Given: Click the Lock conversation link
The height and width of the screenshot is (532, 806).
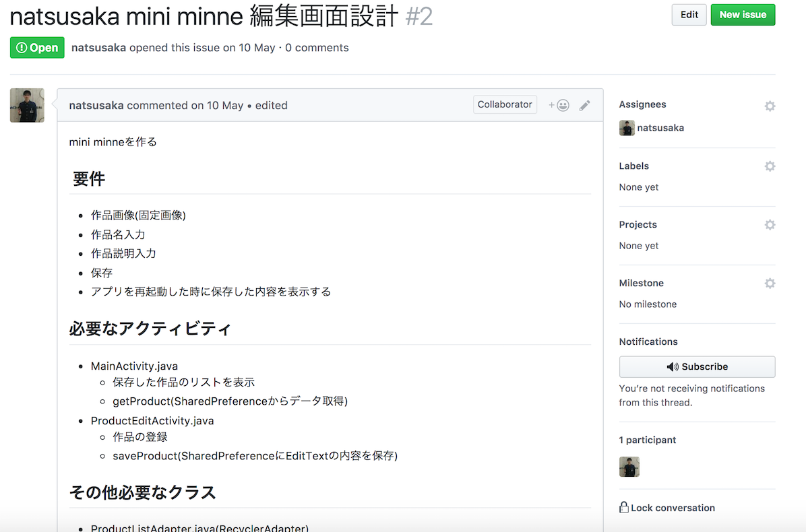Looking at the screenshot, I should [673, 508].
